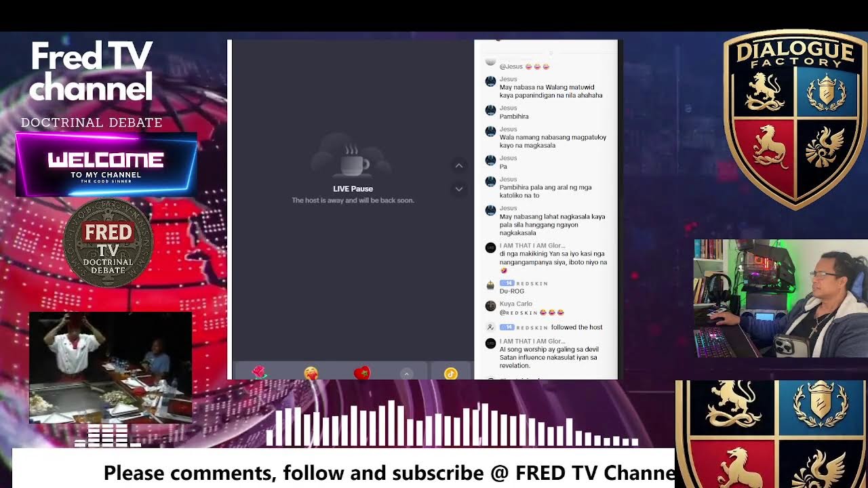Select chat message 'Du-ROG'
Viewport: 868px width, 488px height.
[512, 291]
